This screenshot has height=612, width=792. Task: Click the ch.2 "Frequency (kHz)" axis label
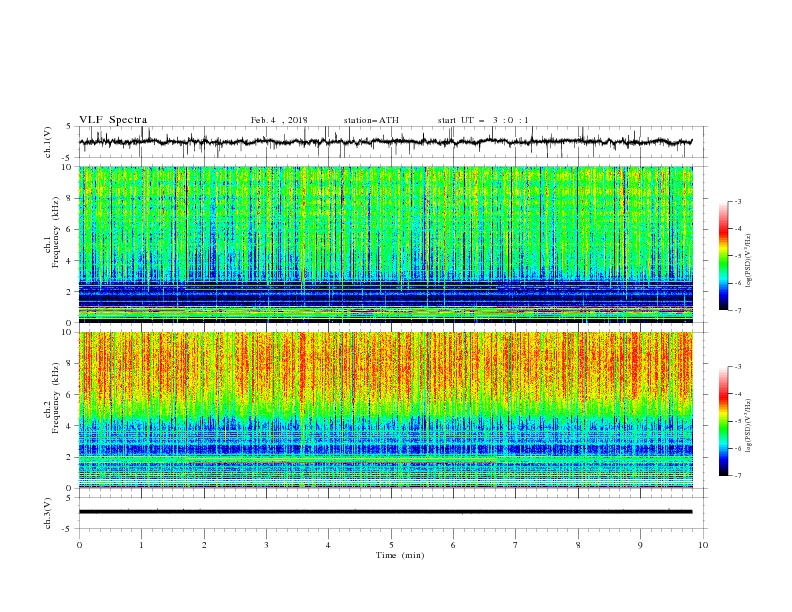[56, 398]
